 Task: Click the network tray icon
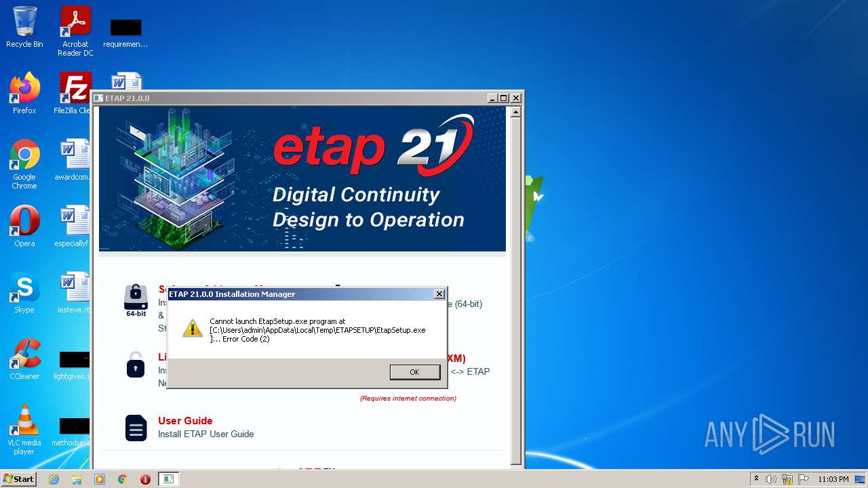pyautogui.click(x=787, y=479)
